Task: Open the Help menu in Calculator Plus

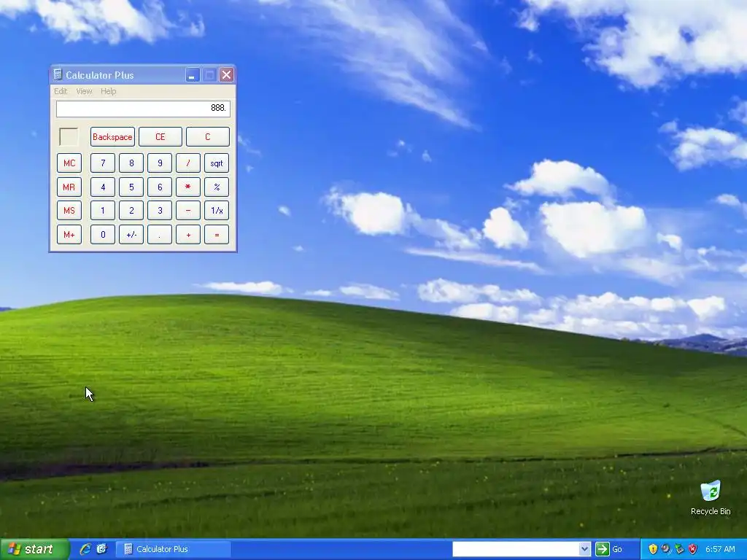Action: (x=108, y=91)
